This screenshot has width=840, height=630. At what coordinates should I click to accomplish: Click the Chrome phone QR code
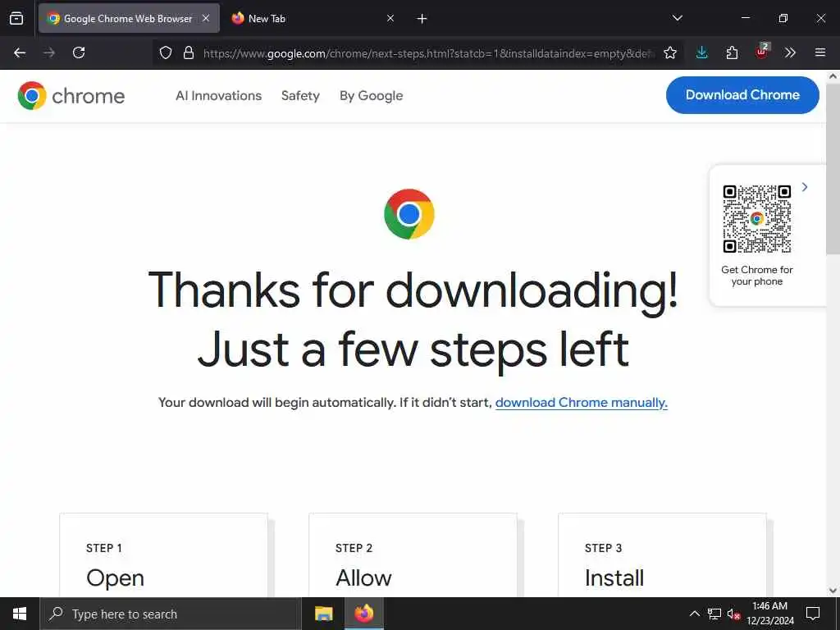[x=757, y=218]
